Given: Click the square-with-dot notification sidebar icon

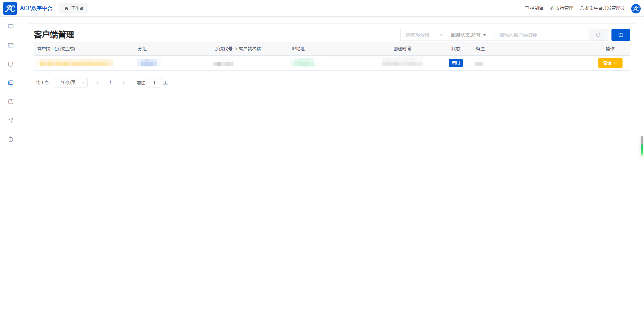Looking at the screenshot, I should (x=11, y=102).
